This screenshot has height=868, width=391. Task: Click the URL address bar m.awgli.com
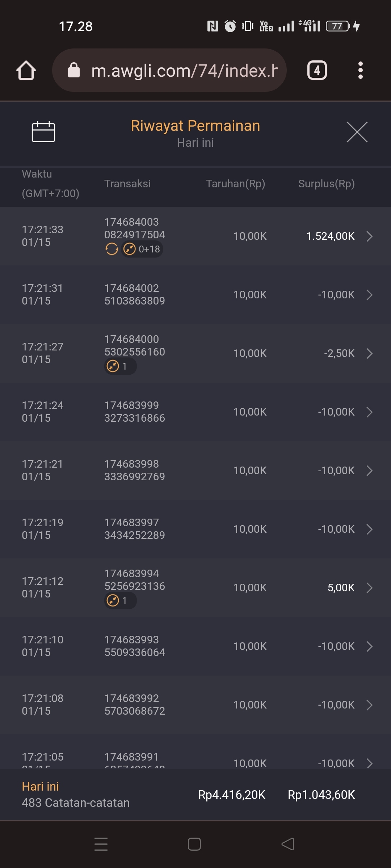(185, 71)
